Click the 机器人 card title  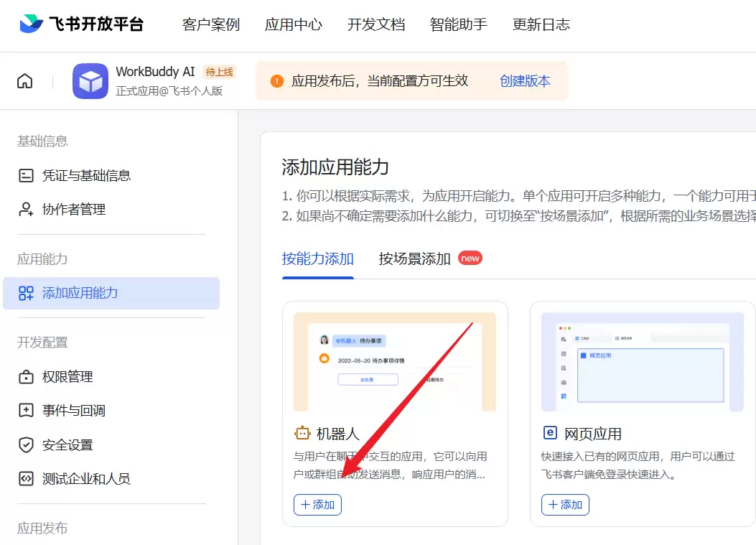click(338, 434)
